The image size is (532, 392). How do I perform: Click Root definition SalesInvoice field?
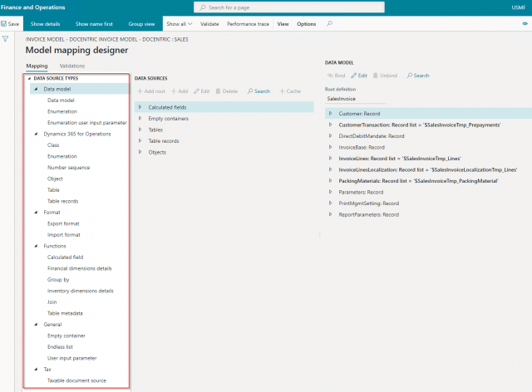pos(355,99)
